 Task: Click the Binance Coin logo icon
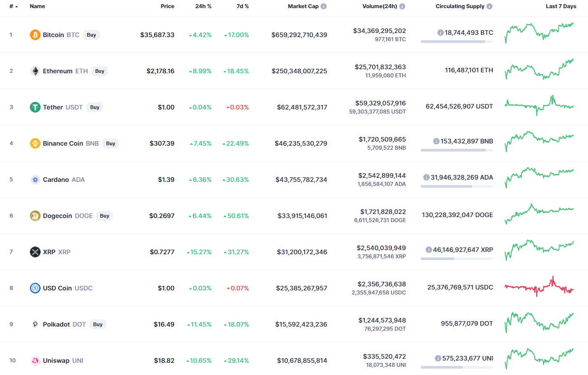point(35,143)
